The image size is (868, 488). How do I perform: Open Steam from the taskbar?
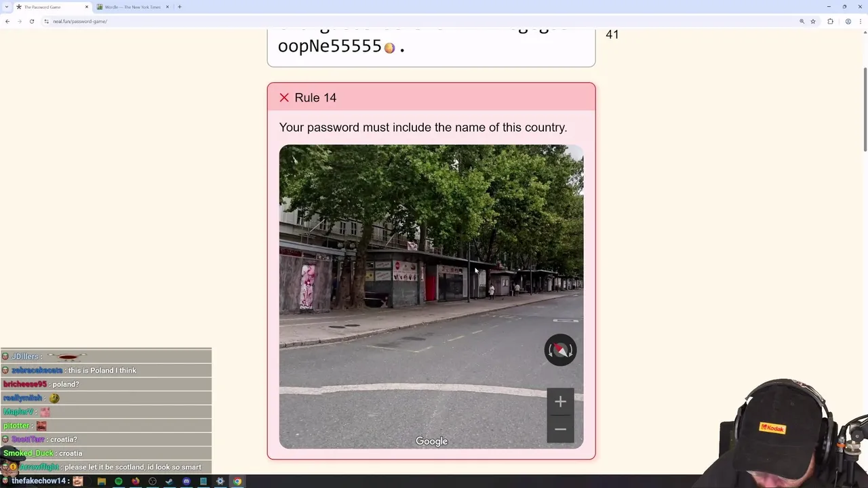pos(170,481)
